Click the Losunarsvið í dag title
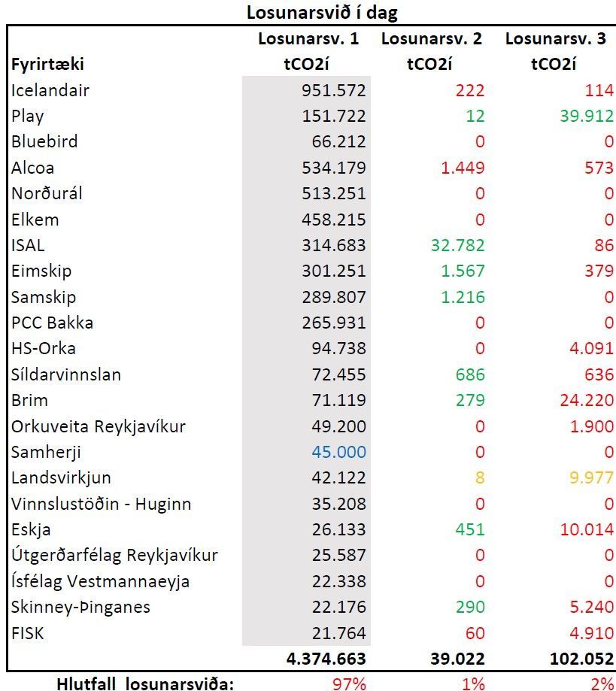This screenshot has height=691, width=616. [x=322, y=12]
